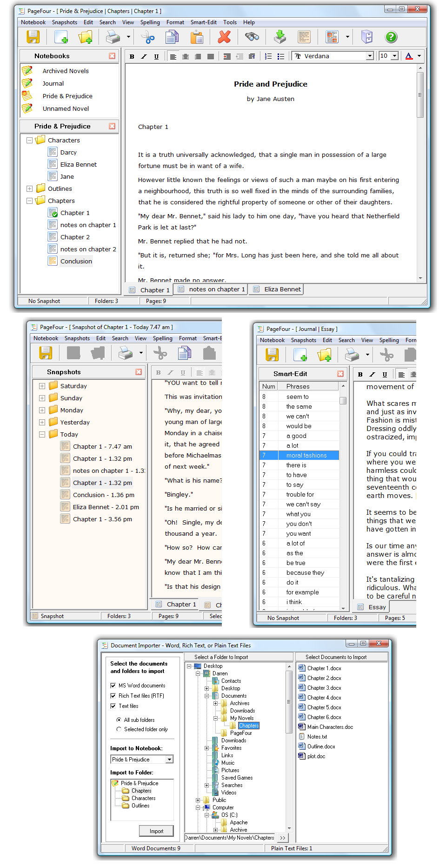Expand the Monday snapshots folder

pyautogui.click(x=42, y=410)
